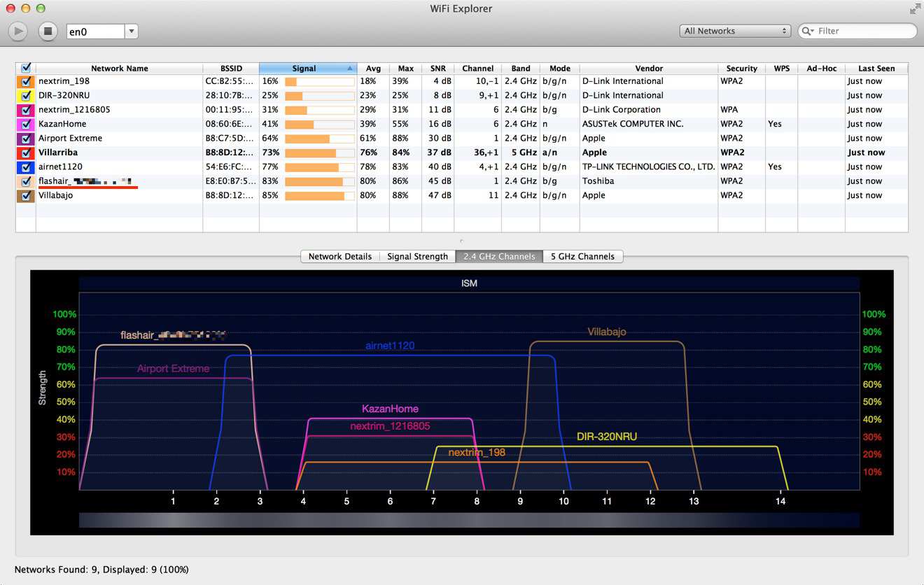Viewport: 924px width, 585px height.
Task: Sort by the SNR column header
Action: (x=438, y=68)
